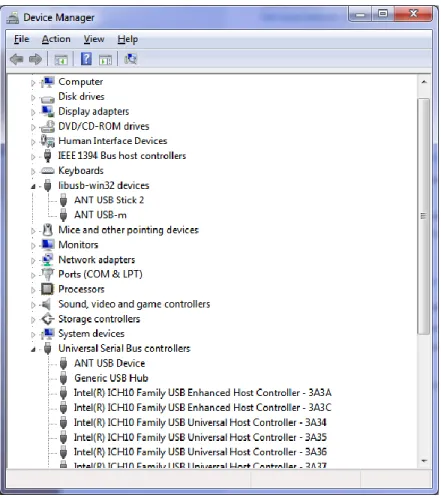Select the Generic USB Hub entry
This screenshot has width=441, height=498.
(111, 378)
